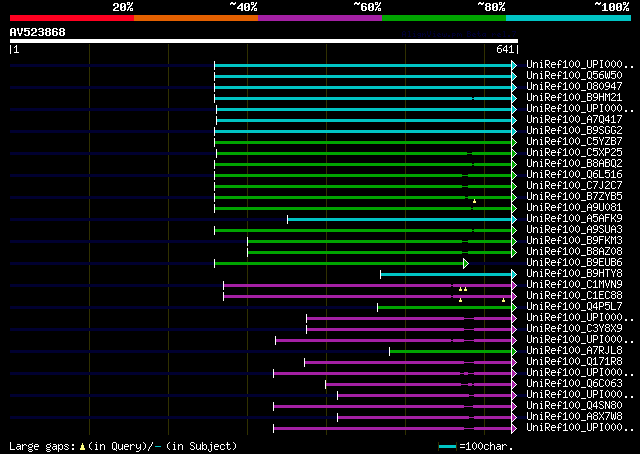
Task: Click the 641 query end position label
Action: point(505,49)
